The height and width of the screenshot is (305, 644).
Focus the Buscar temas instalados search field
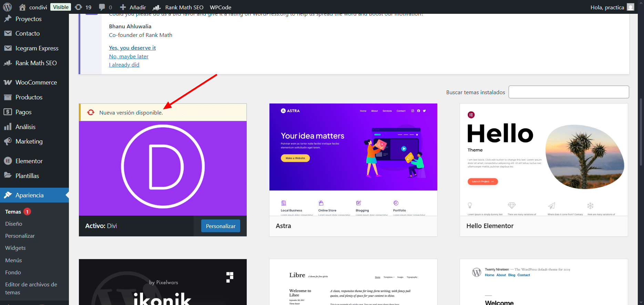(569, 92)
